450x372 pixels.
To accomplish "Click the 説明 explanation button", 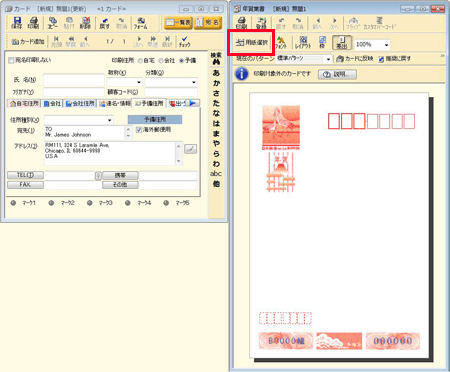I will tap(337, 74).
